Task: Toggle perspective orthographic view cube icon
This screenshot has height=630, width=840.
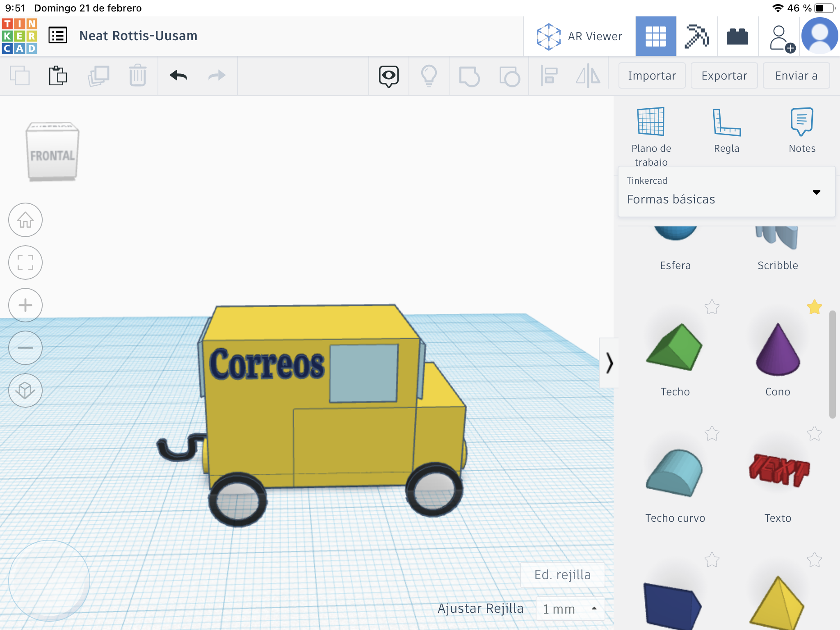Action: click(25, 390)
